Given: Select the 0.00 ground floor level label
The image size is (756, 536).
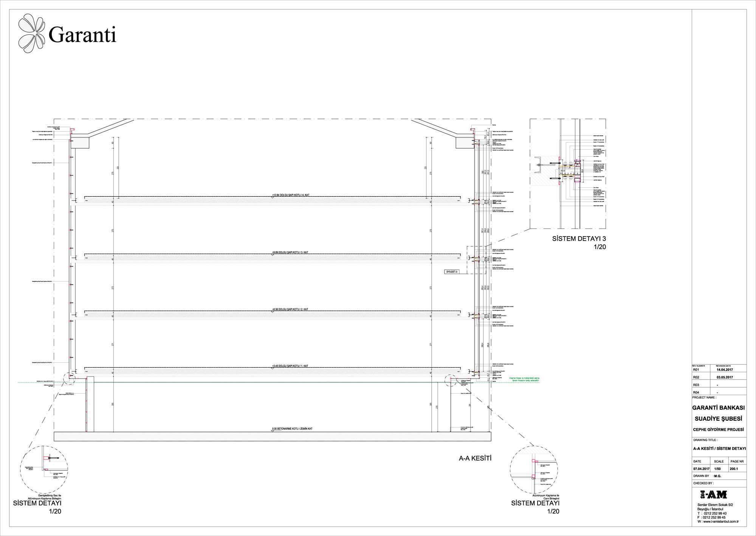Looking at the screenshot, I should click(292, 429).
